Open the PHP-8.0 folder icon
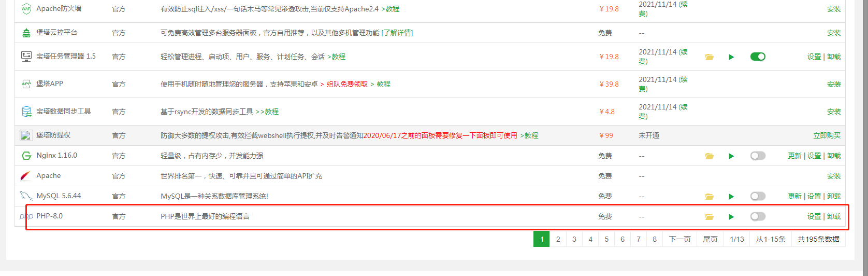 [x=710, y=217]
